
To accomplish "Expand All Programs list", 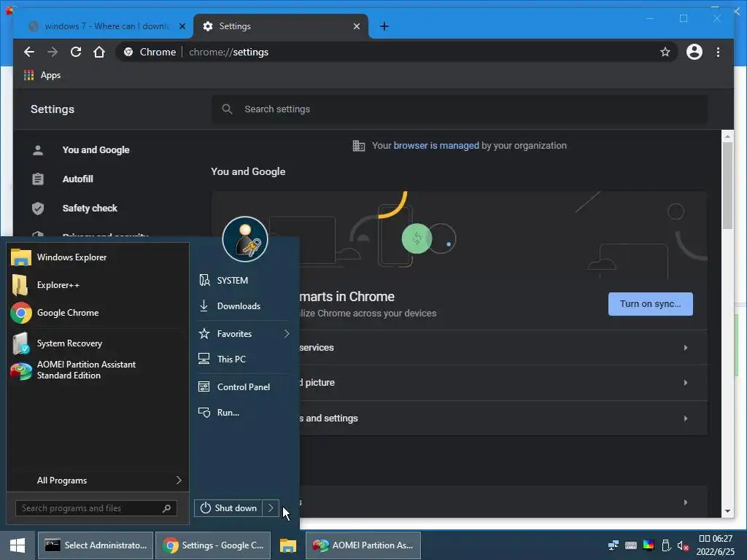I will 98,481.
